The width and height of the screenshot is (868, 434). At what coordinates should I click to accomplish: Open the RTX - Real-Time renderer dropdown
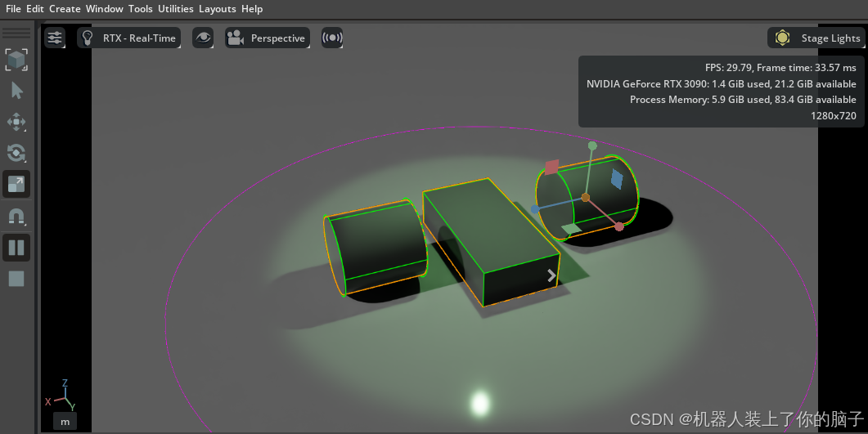click(129, 38)
